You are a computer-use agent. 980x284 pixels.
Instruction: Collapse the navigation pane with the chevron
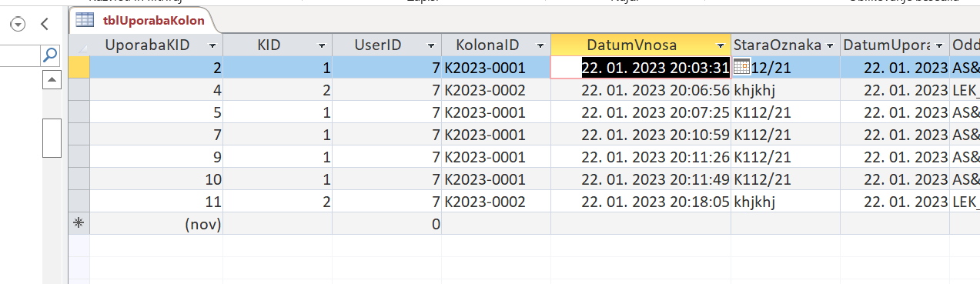click(x=45, y=24)
